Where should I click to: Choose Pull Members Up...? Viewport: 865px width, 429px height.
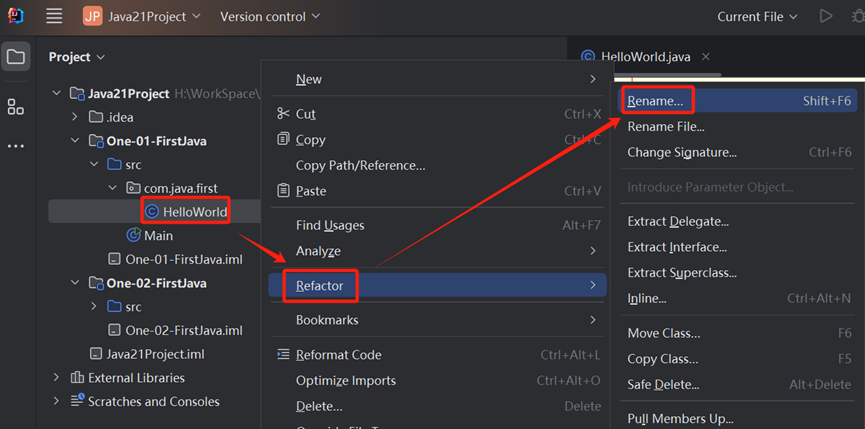[x=739, y=419]
